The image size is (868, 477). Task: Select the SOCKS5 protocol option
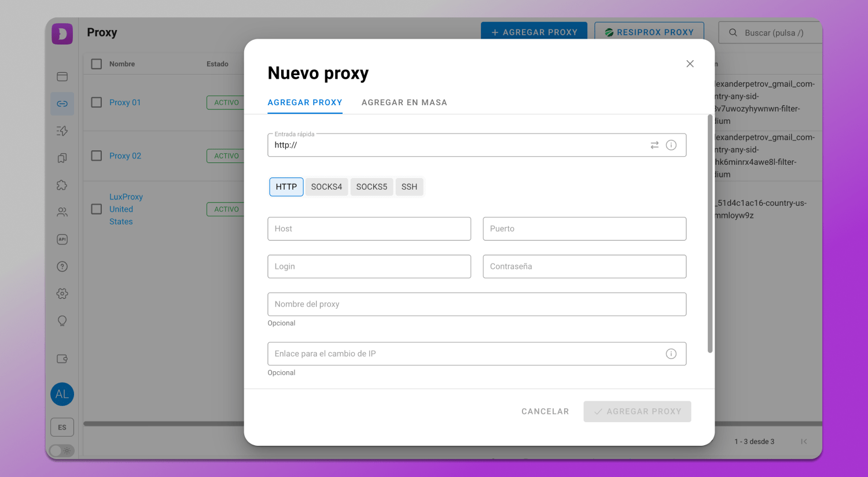pos(372,187)
